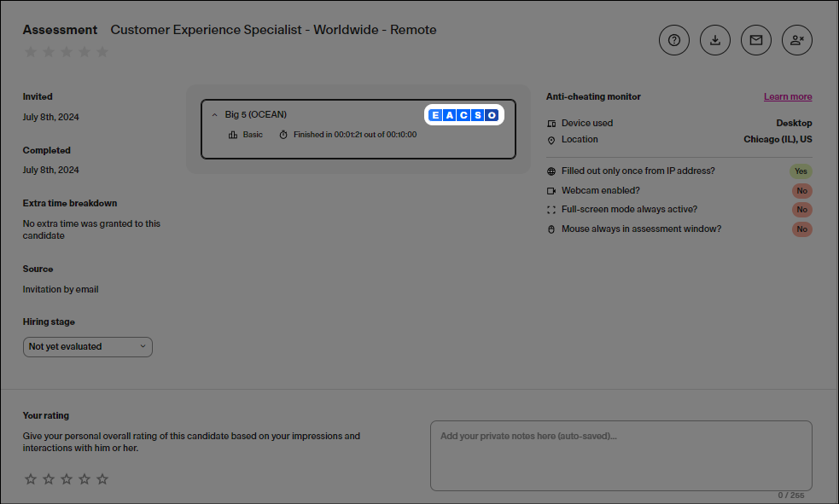Click the 'E' trait badge in EACSO
Screen dimensions: 839x504
coord(435,115)
